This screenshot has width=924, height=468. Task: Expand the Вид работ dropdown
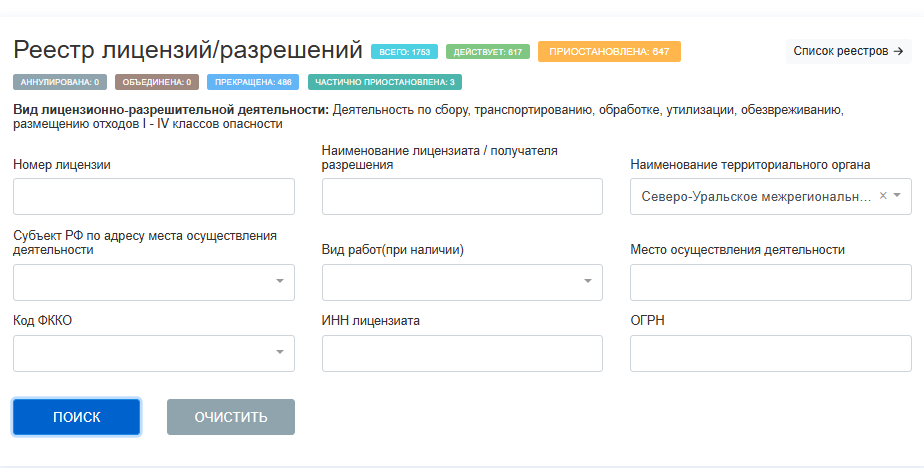tap(462, 282)
